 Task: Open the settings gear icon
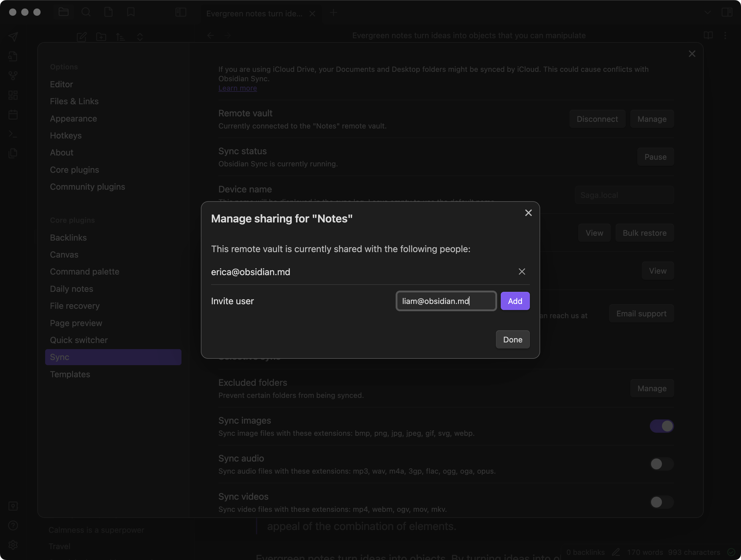pyautogui.click(x=13, y=545)
